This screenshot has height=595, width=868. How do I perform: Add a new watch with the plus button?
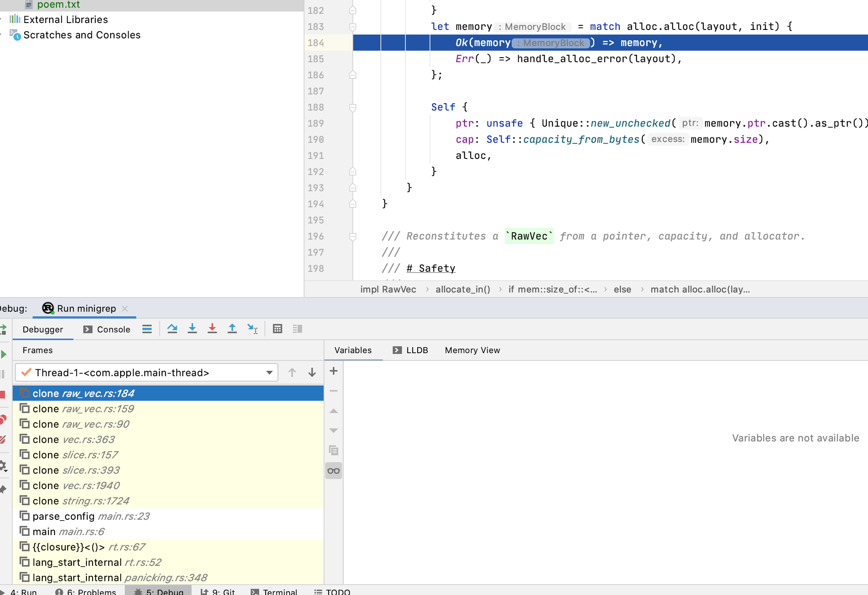click(333, 371)
